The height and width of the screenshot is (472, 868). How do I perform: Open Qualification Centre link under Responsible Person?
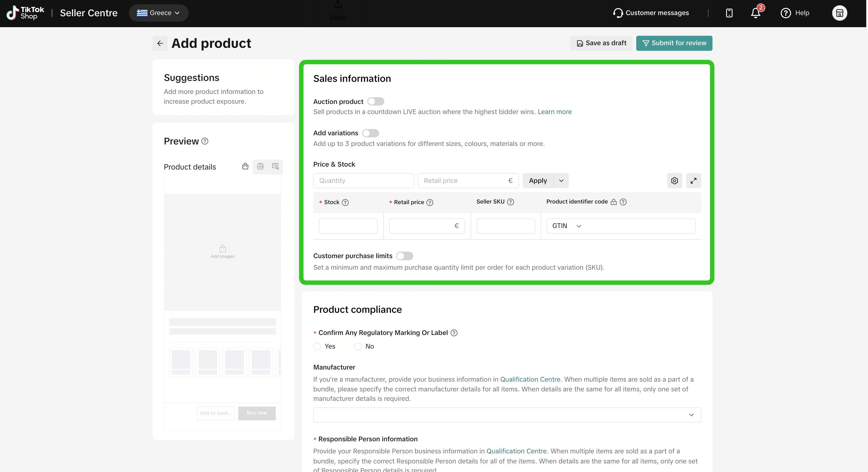(516, 451)
